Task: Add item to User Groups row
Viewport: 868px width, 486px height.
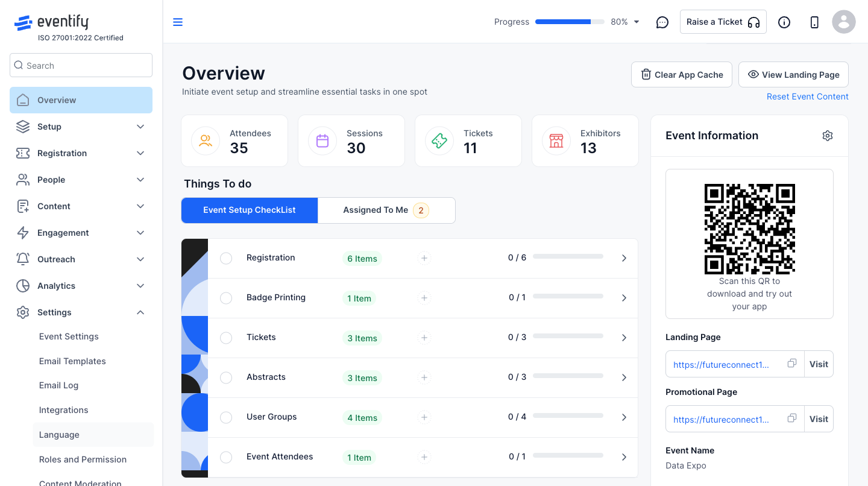Action: pos(424,417)
